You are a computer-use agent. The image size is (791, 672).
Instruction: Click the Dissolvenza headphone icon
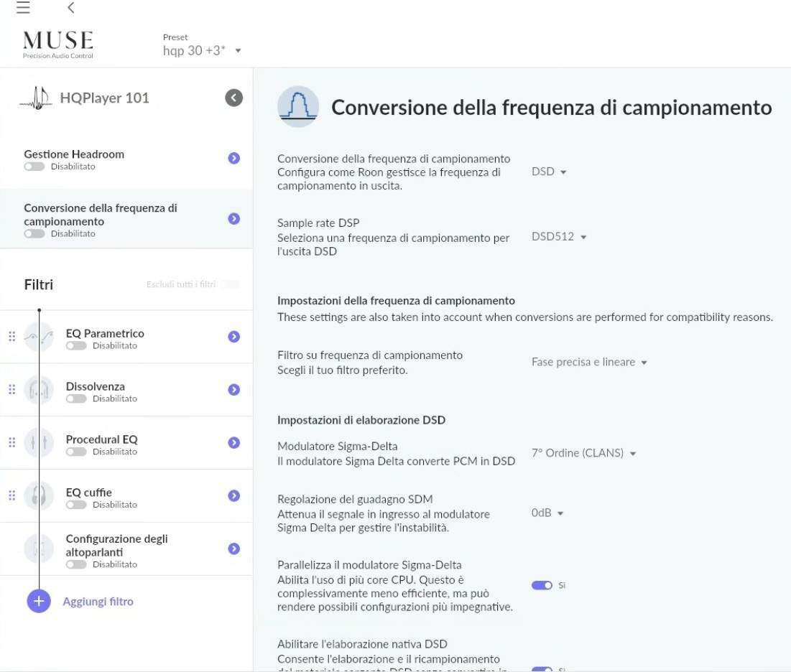[x=39, y=390]
